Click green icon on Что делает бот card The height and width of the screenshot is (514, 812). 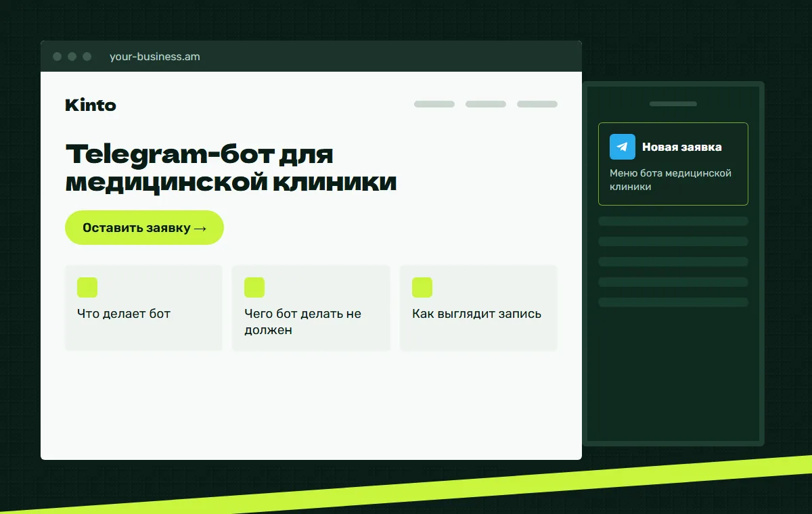tap(87, 287)
